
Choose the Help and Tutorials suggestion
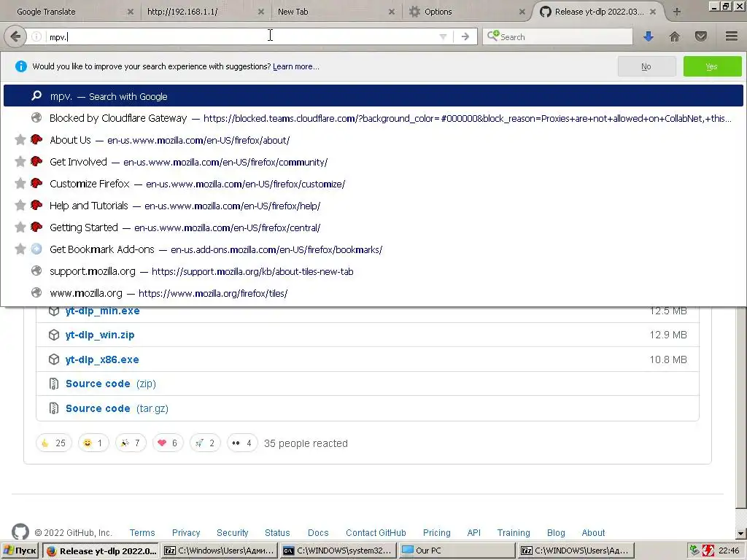coord(373,206)
